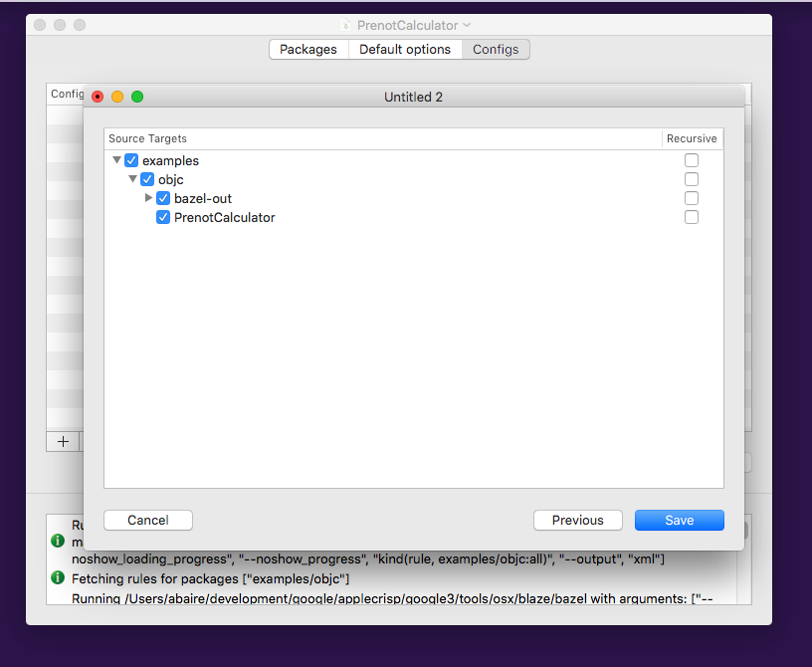The image size is (812, 667).
Task: Click the Recursive column header
Action: coord(692,138)
